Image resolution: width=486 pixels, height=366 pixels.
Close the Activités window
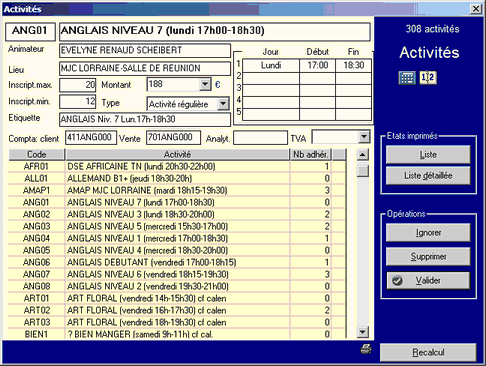click(476, 9)
